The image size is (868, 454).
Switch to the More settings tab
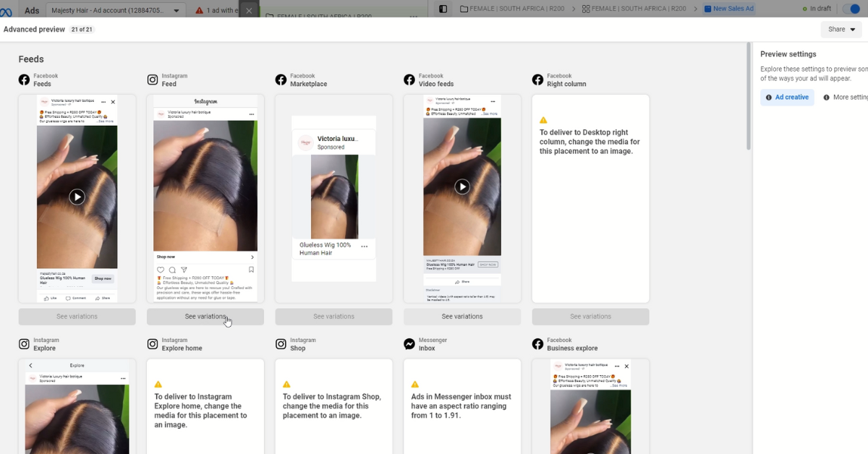846,98
